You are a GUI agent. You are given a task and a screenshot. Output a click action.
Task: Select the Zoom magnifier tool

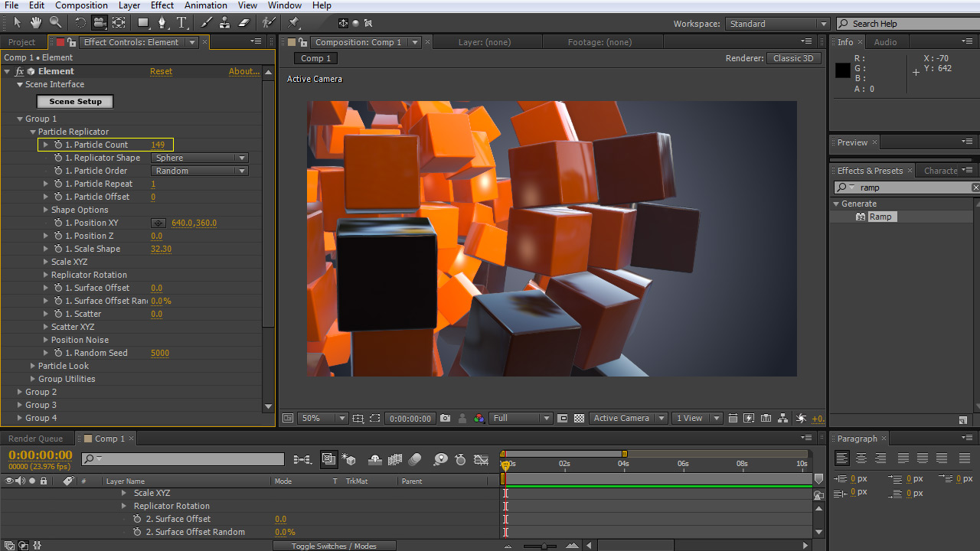click(x=56, y=23)
